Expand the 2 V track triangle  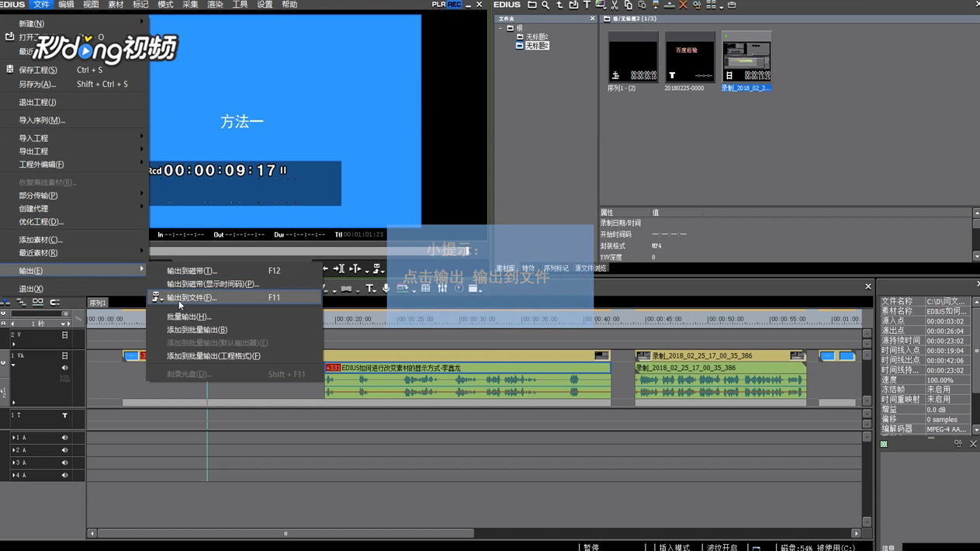click(13, 344)
